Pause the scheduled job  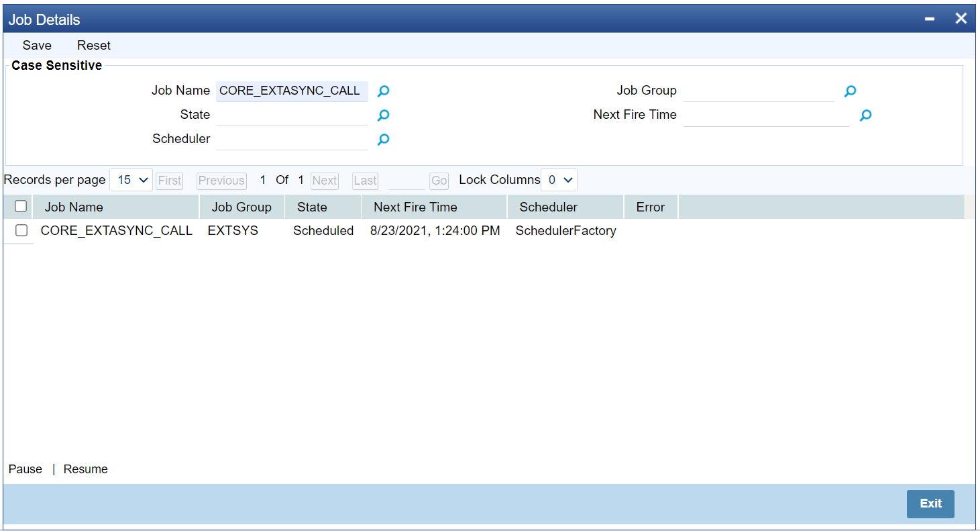tap(25, 469)
